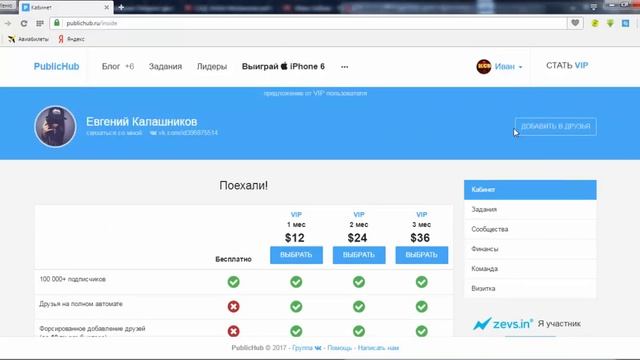Click Евгений Калашников profile picture
This screenshot has height=360, width=640.
tap(55, 126)
